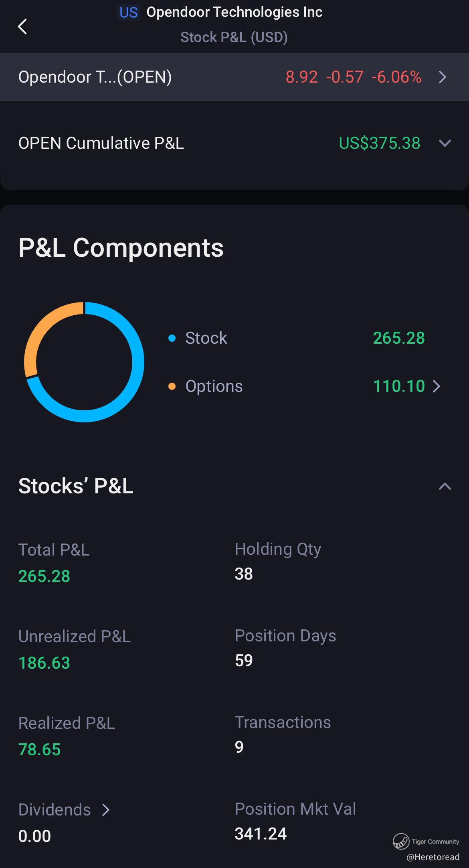Open Dividends details chevron
This screenshot has width=469, height=868.
point(106,810)
